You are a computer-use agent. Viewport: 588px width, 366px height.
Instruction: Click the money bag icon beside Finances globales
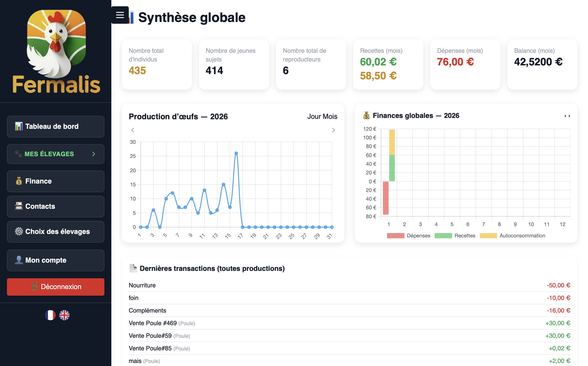(367, 116)
